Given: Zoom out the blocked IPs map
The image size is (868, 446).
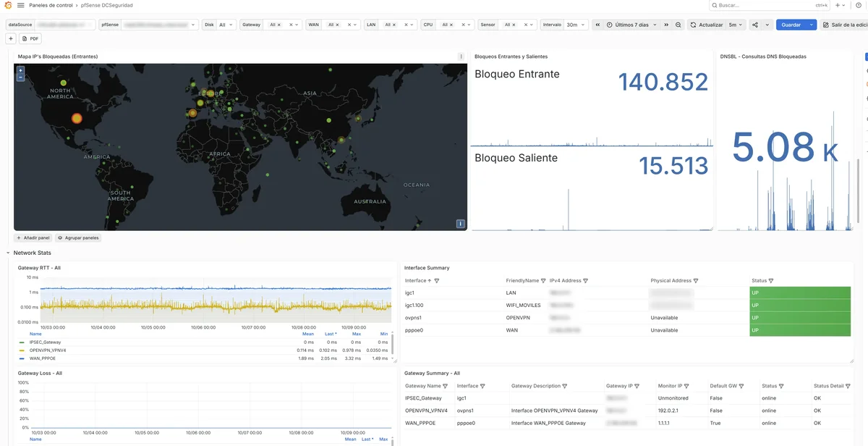Looking at the screenshot, I should [x=20, y=77].
